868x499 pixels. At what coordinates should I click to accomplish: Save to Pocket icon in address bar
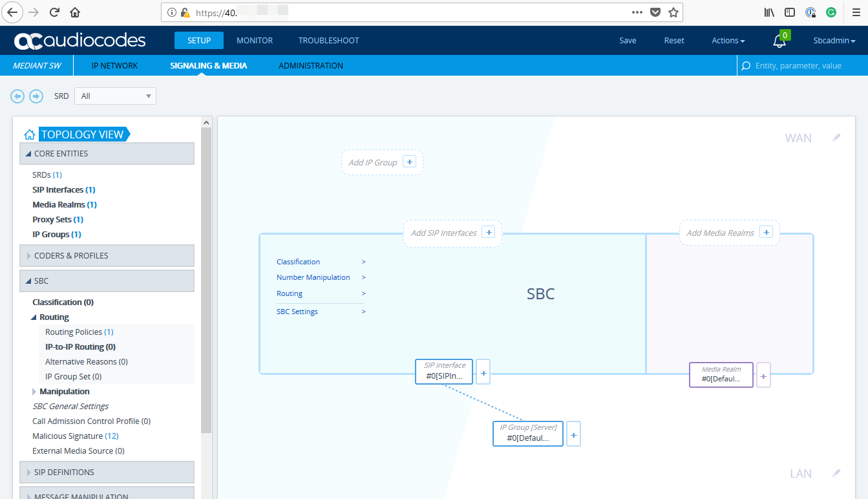point(655,12)
